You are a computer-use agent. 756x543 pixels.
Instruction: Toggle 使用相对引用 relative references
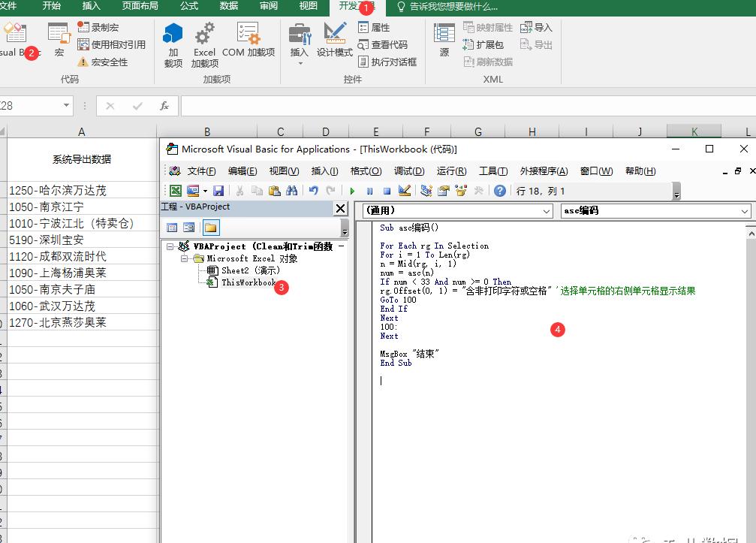(x=111, y=45)
